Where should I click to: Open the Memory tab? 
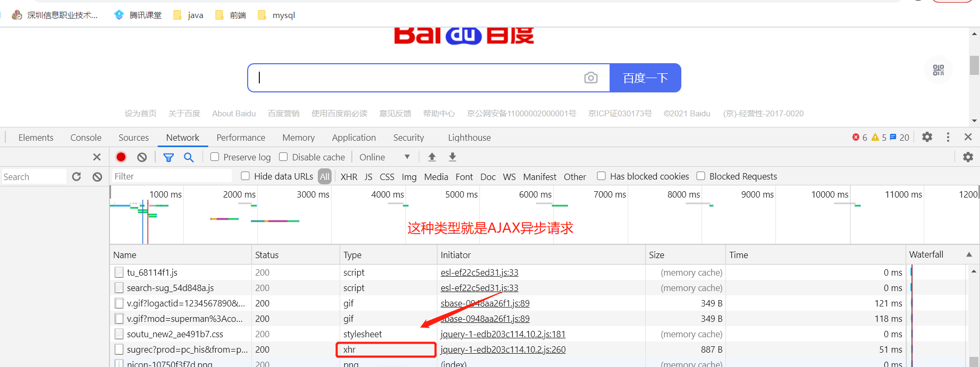(x=299, y=138)
